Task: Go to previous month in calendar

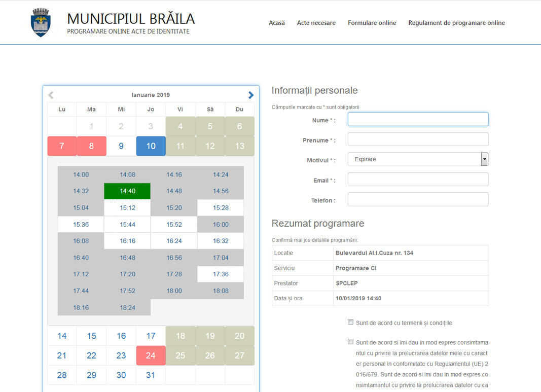Action: coord(51,95)
